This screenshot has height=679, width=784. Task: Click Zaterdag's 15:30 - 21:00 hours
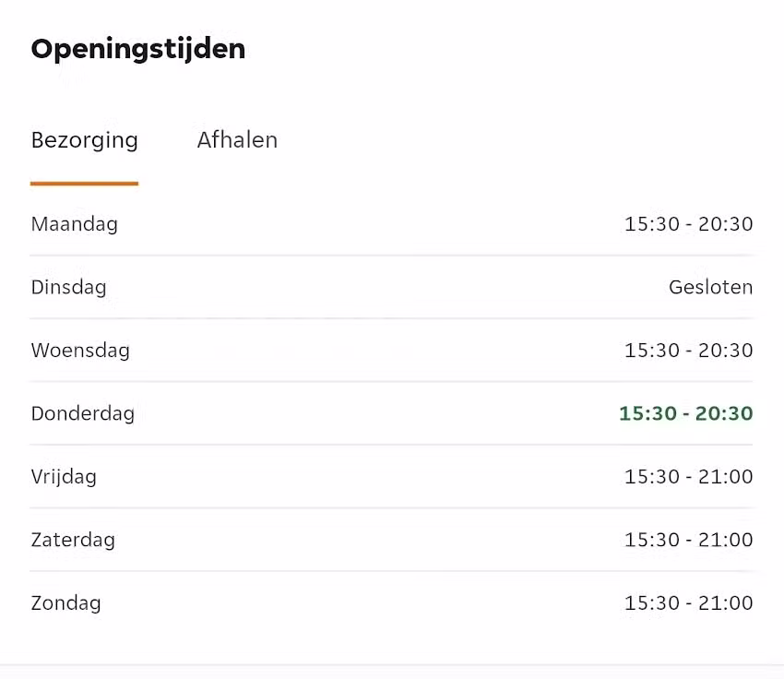tap(688, 540)
